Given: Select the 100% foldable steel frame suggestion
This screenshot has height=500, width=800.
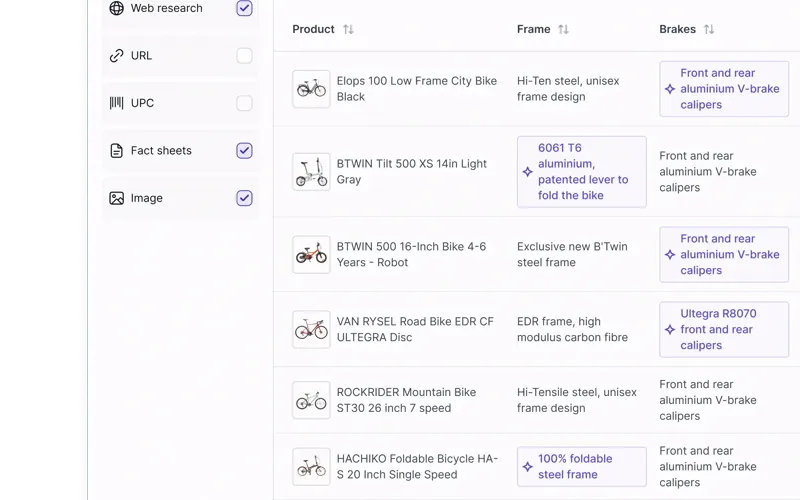Looking at the screenshot, I should [582, 466].
